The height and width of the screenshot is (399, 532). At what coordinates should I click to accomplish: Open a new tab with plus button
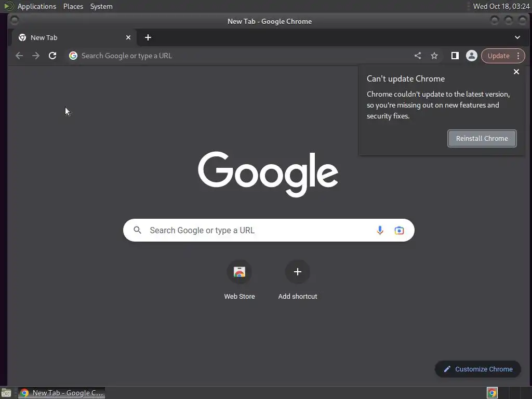148,37
